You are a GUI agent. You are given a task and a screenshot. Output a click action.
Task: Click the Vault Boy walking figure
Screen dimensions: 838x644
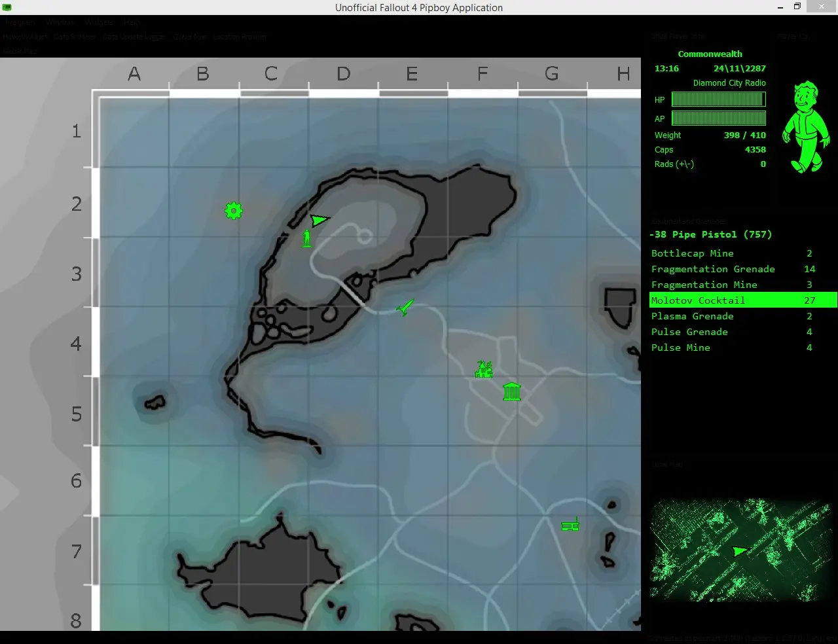807,127
